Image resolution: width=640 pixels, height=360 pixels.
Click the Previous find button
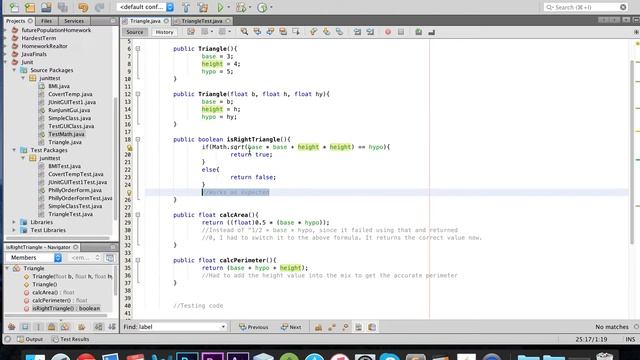pyautogui.click(x=253, y=327)
